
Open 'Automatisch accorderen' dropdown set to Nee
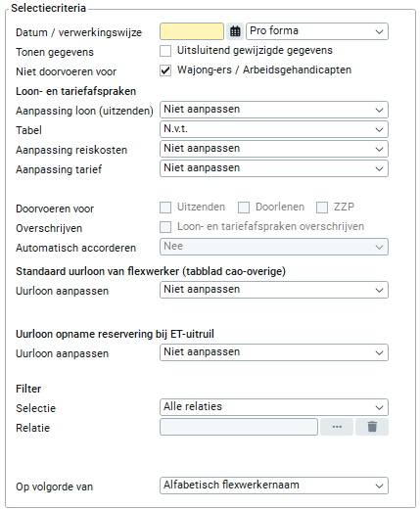point(274,247)
